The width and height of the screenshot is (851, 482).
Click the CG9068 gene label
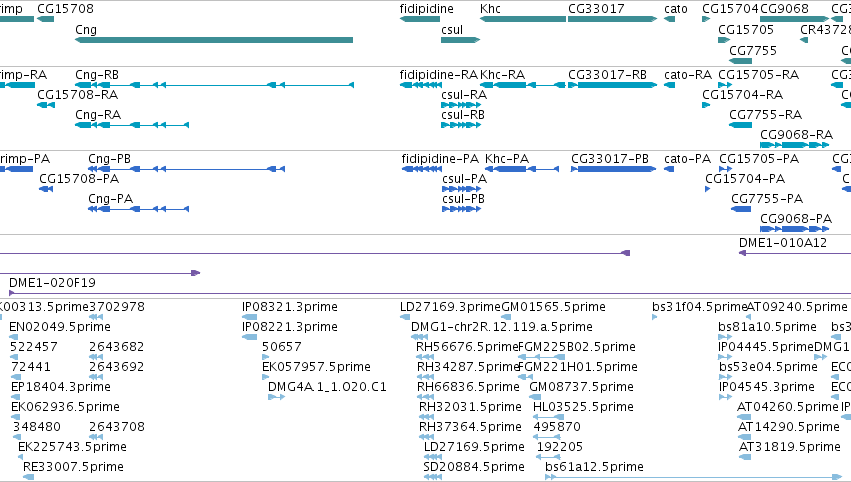click(784, 9)
